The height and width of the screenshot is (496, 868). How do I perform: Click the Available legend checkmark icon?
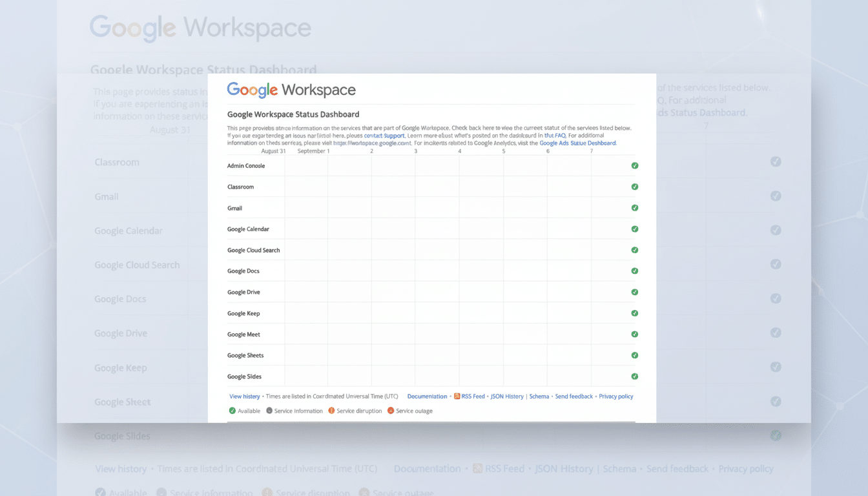point(232,410)
